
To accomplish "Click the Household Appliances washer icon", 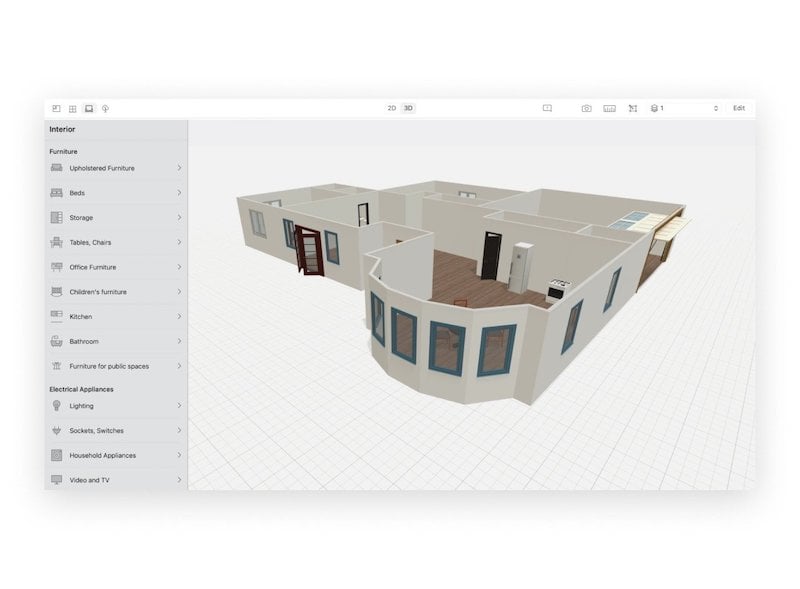I will 57,455.
